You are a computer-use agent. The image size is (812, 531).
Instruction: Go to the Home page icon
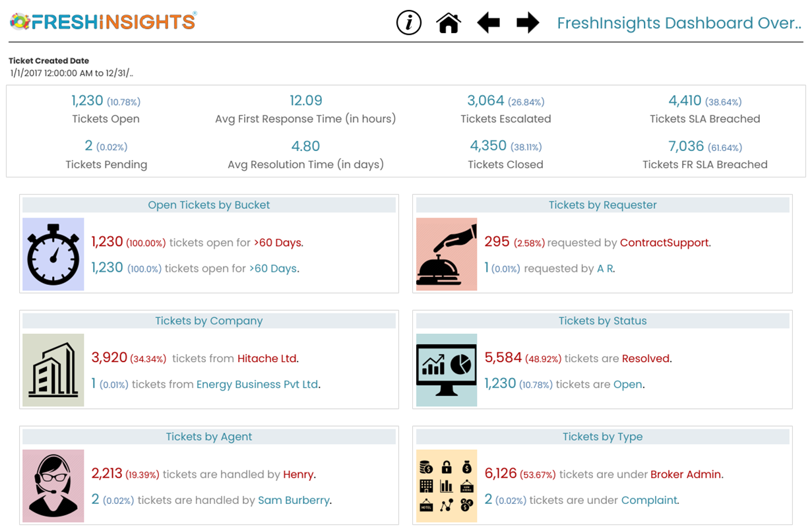pos(449,23)
